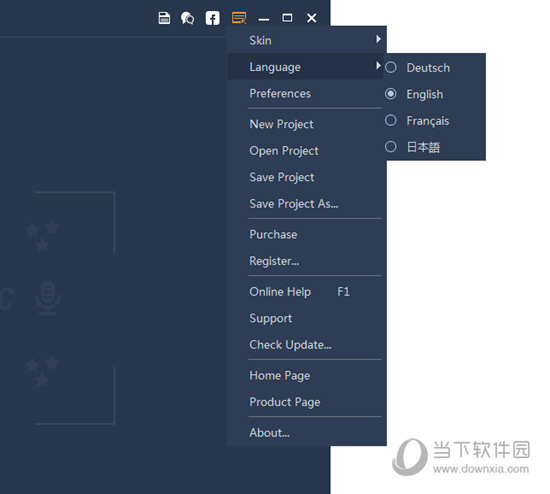Open the Skin menu entry
The image size is (550, 494).
click(307, 40)
